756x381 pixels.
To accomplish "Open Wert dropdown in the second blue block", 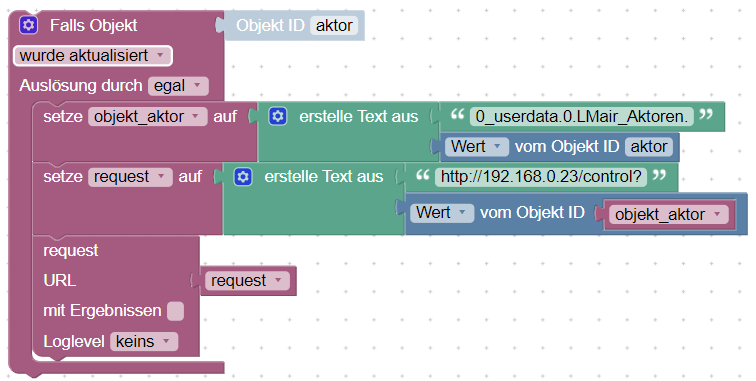I will click(x=442, y=213).
